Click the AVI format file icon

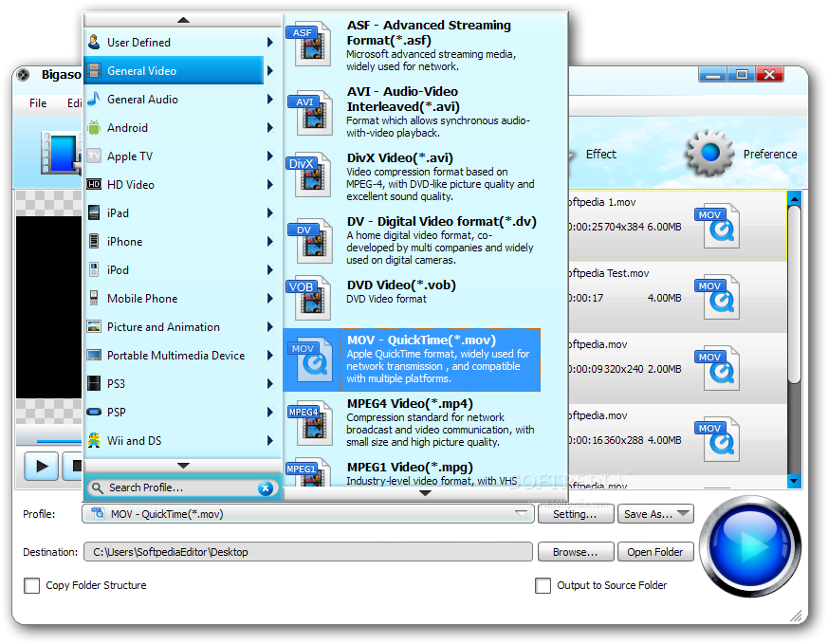tap(311, 112)
